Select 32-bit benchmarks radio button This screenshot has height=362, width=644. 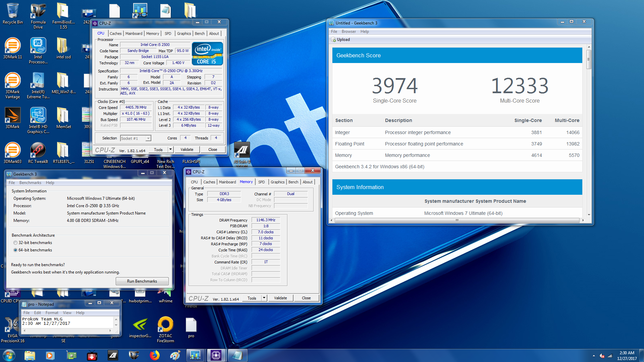(x=15, y=243)
